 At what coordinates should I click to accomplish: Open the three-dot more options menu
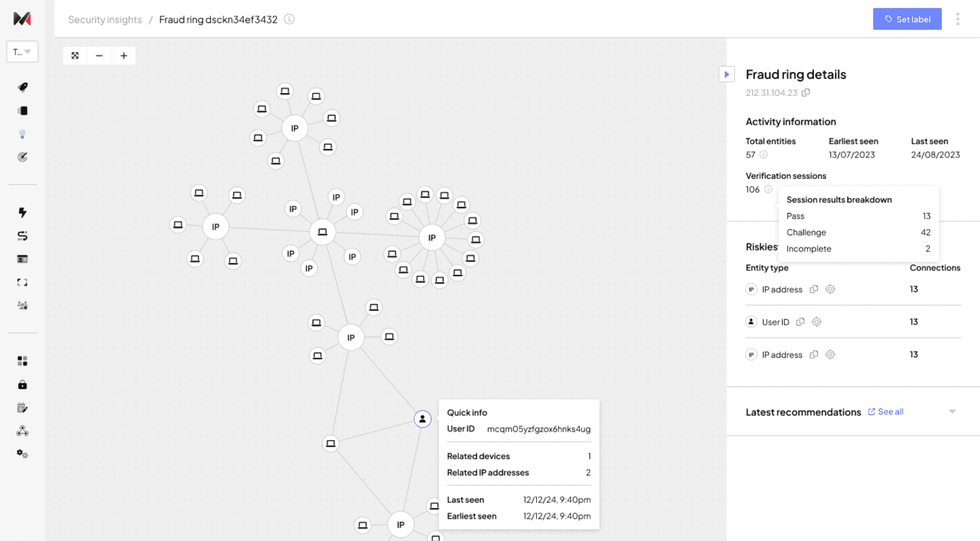pos(958,19)
